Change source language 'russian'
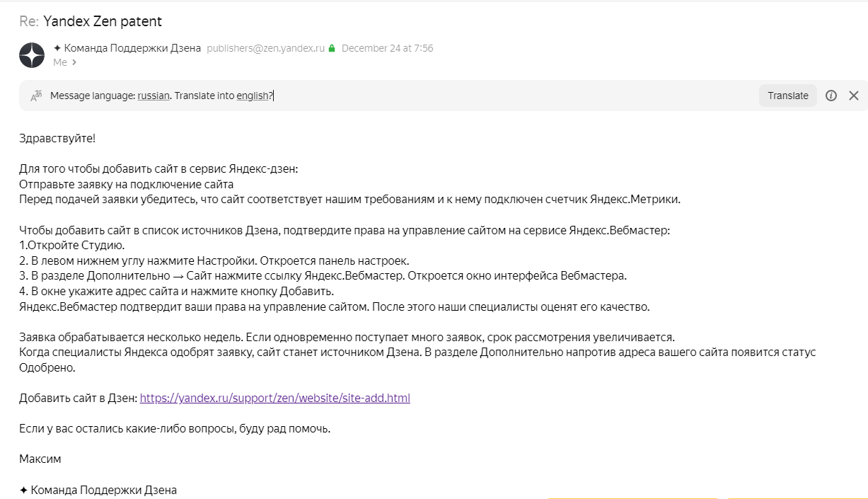Viewport: 868px width, 499px height. (x=154, y=96)
